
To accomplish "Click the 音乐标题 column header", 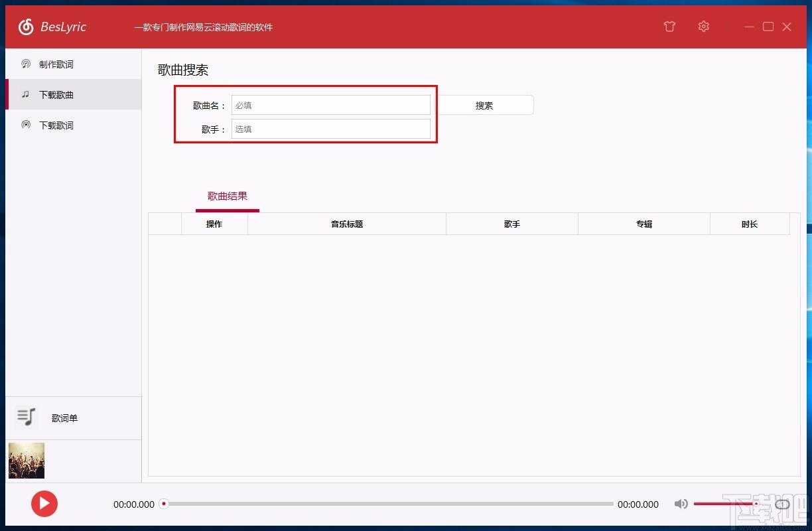I will pyautogui.click(x=347, y=224).
